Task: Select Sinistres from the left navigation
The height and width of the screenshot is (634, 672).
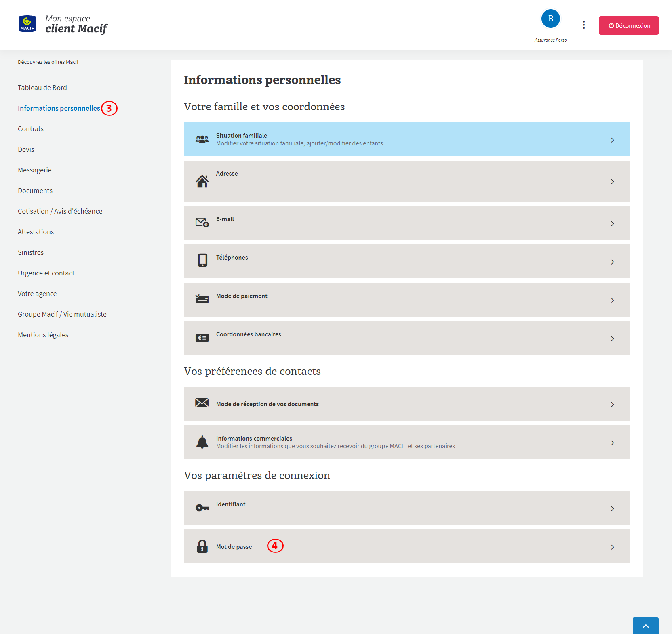Action: click(31, 252)
